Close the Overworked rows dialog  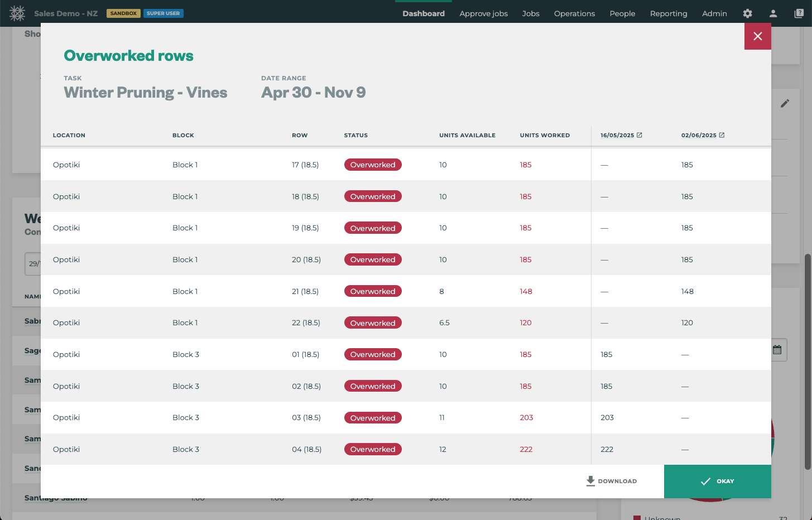(x=757, y=36)
